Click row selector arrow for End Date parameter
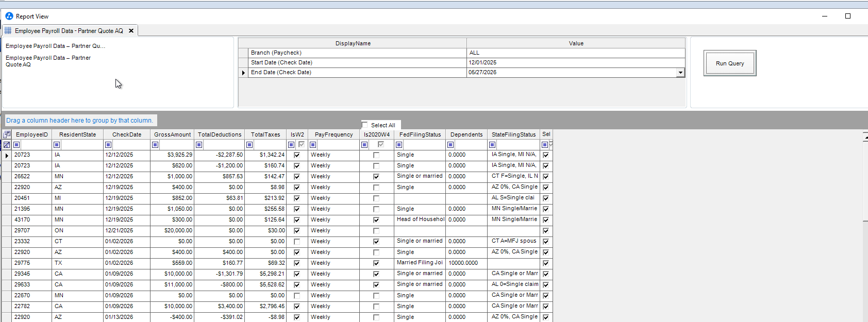This screenshot has width=868, height=322. [x=243, y=73]
